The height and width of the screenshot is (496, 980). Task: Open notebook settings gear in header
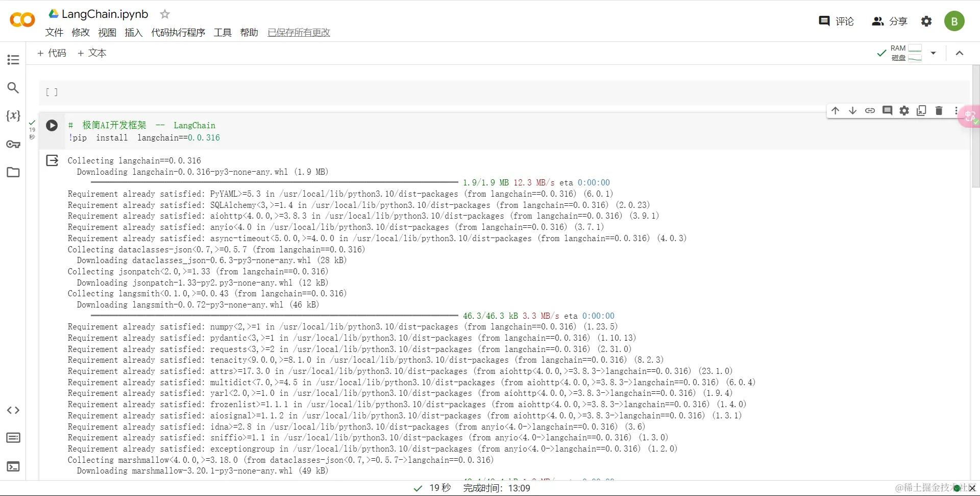[x=926, y=21]
